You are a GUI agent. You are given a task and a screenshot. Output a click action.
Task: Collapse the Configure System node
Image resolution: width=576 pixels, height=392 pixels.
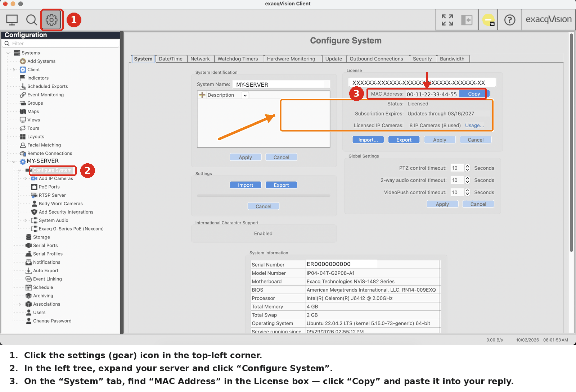tap(19, 170)
